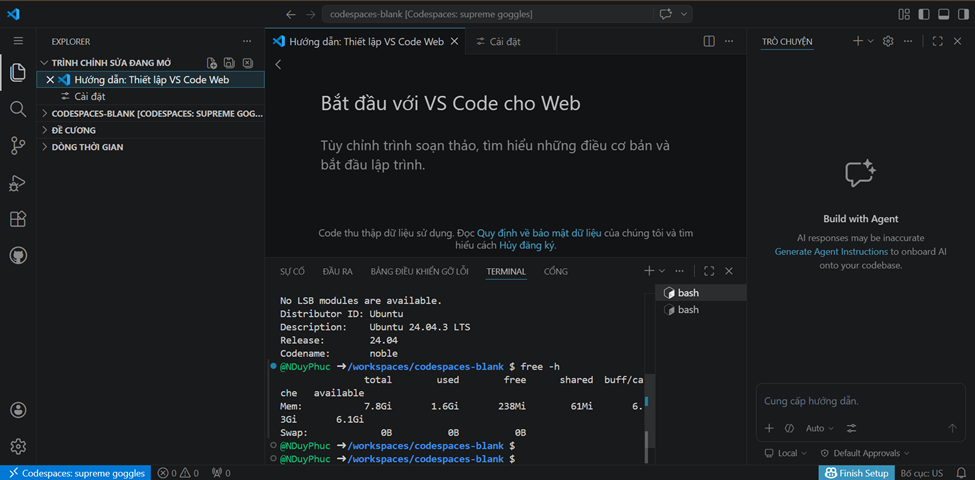The height and width of the screenshot is (480, 975).
Task: Add context with chat plus icon
Action: point(769,428)
